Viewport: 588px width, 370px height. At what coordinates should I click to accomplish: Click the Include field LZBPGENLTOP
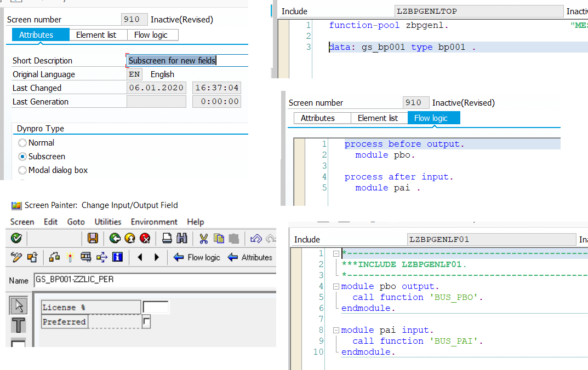(x=479, y=11)
